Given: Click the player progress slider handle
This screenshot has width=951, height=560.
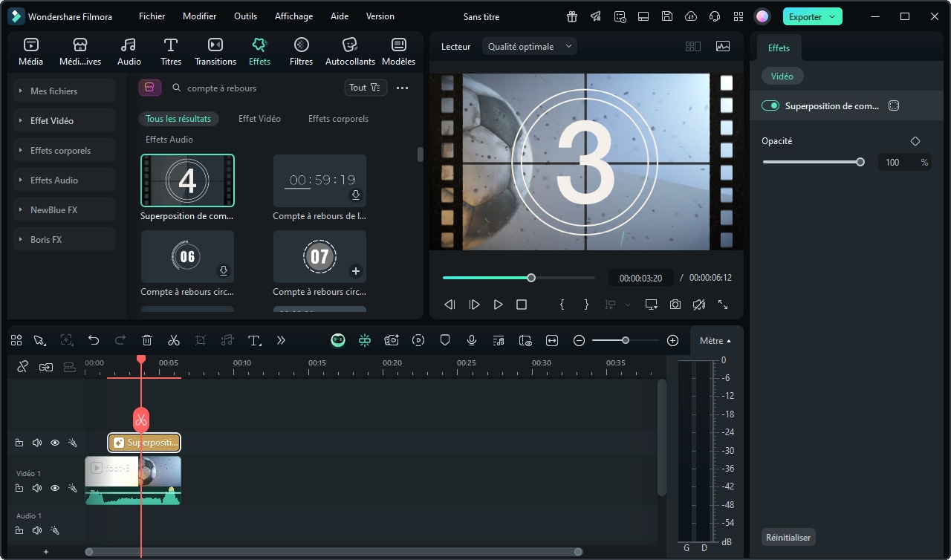Looking at the screenshot, I should click(x=531, y=278).
